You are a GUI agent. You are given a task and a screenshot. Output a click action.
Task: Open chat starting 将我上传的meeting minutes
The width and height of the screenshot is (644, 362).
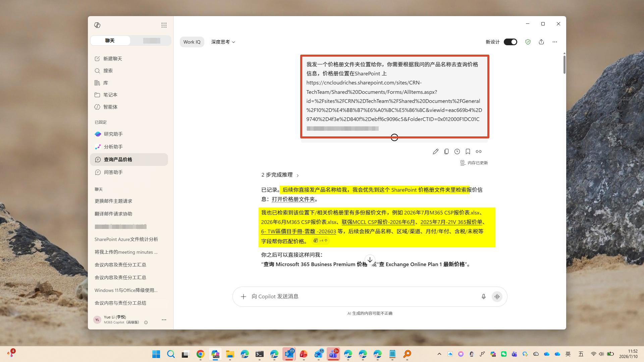[129, 252]
